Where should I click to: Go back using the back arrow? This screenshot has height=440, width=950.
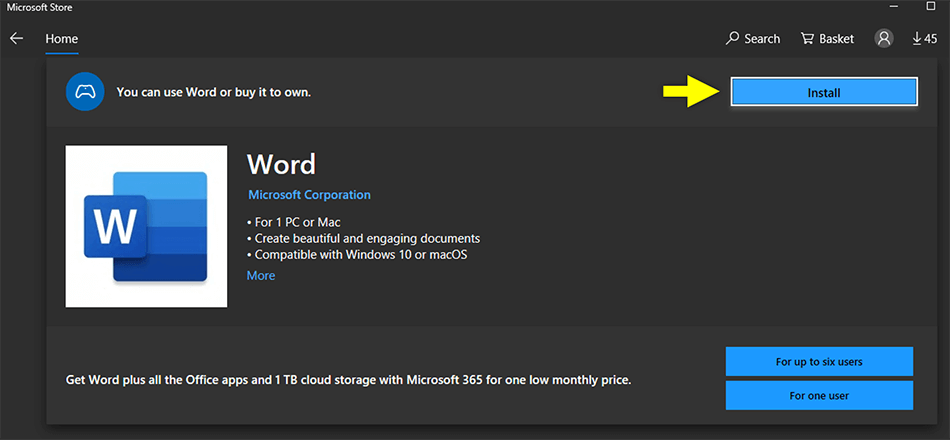coord(16,39)
